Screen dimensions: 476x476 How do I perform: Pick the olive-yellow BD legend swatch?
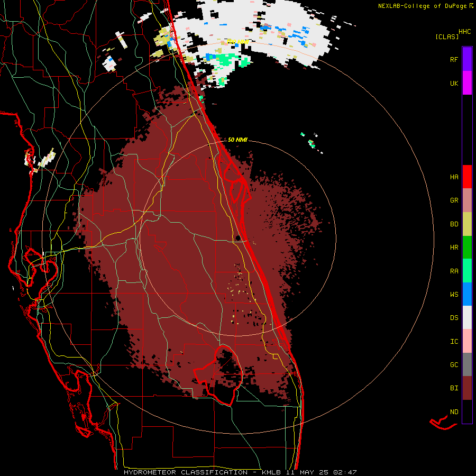tap(467, 224)
